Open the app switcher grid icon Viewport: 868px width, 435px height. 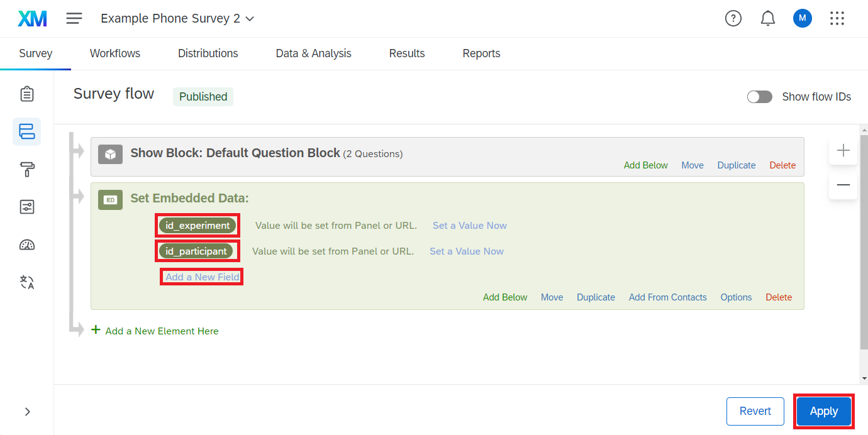[837, 18]
